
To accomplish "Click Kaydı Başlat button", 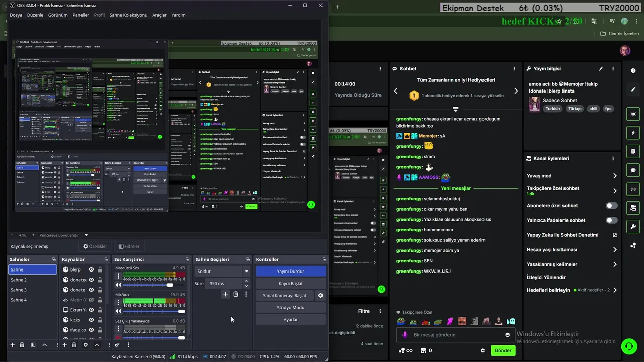I will (x=290, y=283).
